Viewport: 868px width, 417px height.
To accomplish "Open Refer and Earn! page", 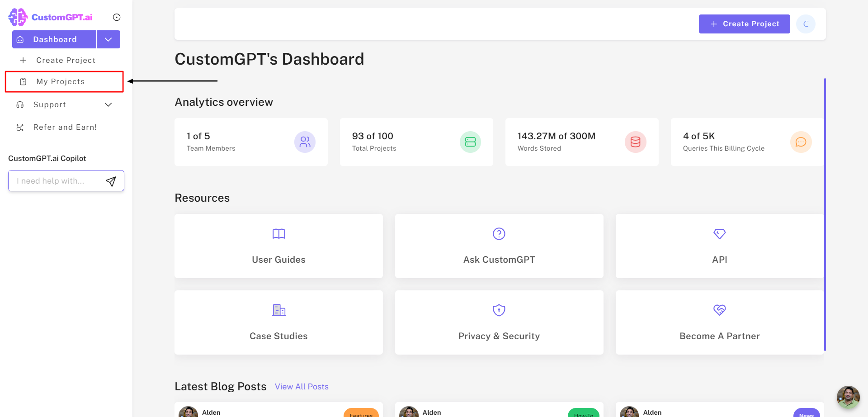I will tap(65, 127).
